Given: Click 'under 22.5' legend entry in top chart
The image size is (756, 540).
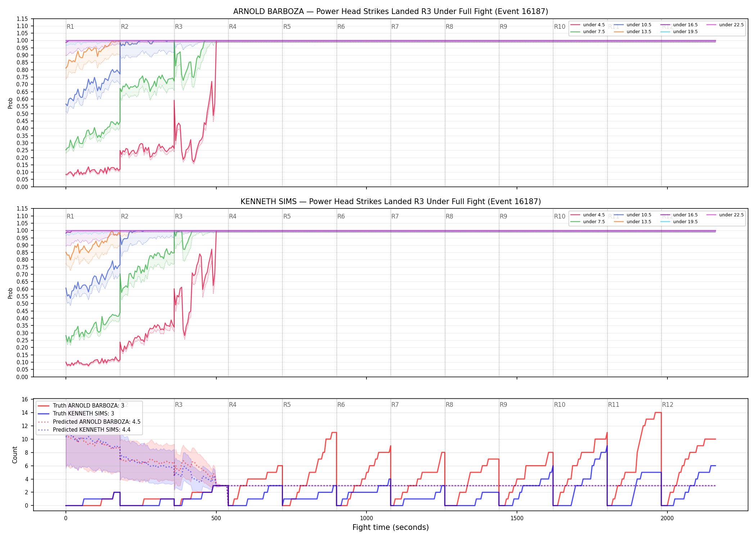Looking at the screenshot, I should tap(725, 25).
